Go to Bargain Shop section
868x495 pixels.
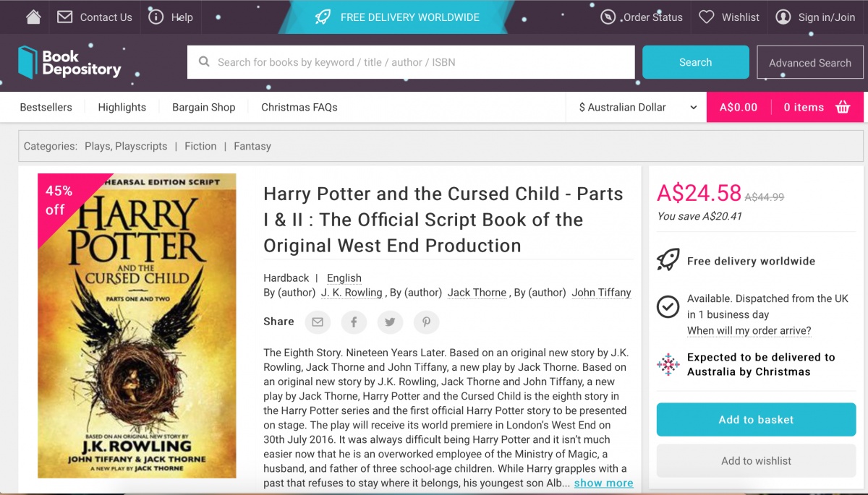(x=203, y=107)
